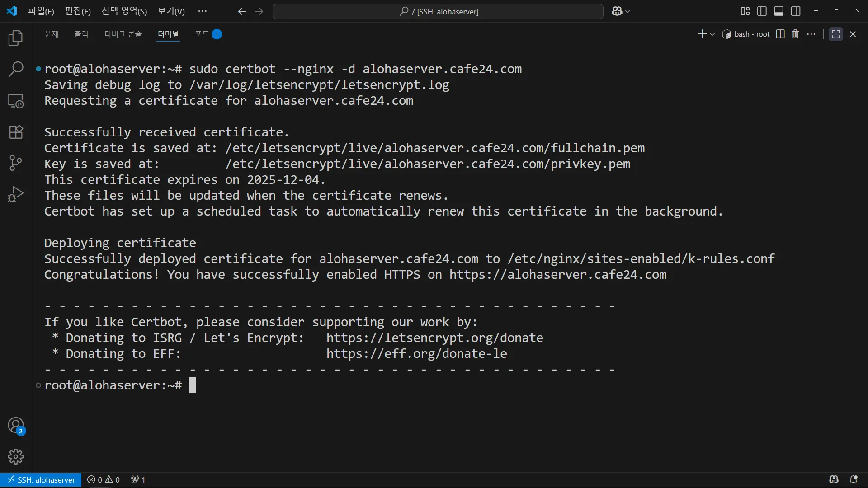Expand new terminal launch profile dropdown

pos(712,34)
